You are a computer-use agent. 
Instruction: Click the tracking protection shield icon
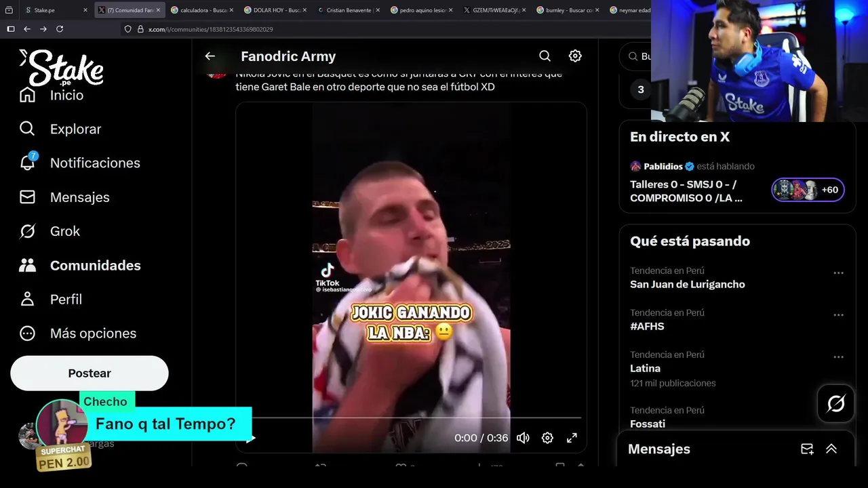tap(128, 29)
